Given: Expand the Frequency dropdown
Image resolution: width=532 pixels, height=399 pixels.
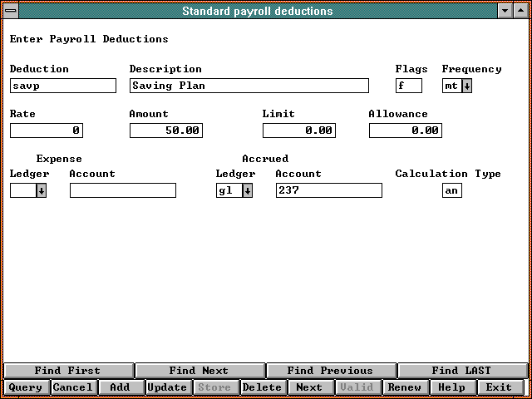Looking at the screenshot, I should tap(466, 86).
